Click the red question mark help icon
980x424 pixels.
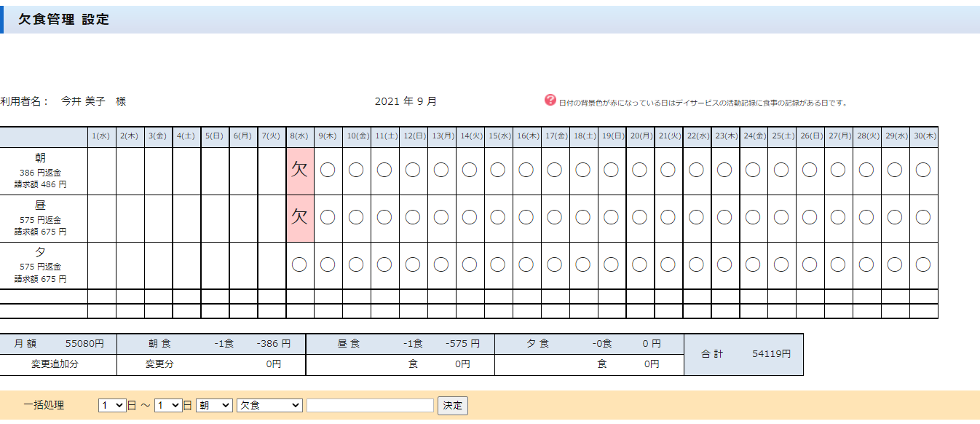click(550, 101)
